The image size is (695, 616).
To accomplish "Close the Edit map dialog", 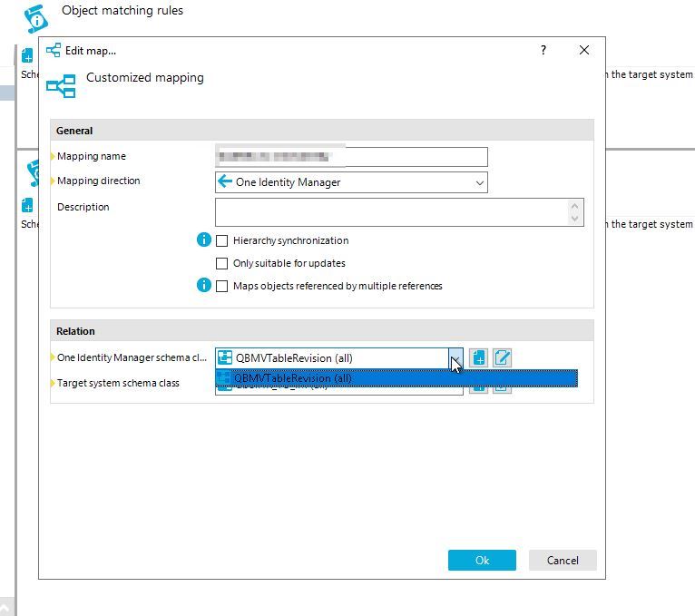I will [584, 50].
